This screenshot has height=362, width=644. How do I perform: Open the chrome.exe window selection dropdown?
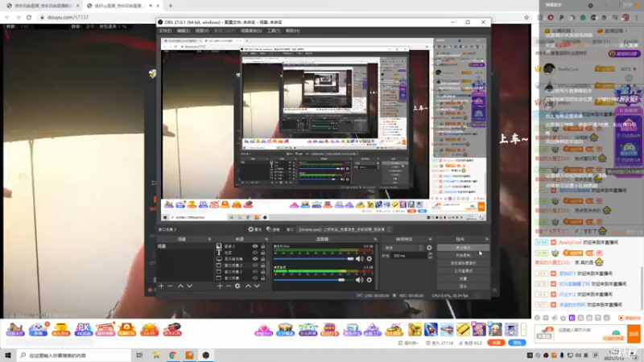345,229
